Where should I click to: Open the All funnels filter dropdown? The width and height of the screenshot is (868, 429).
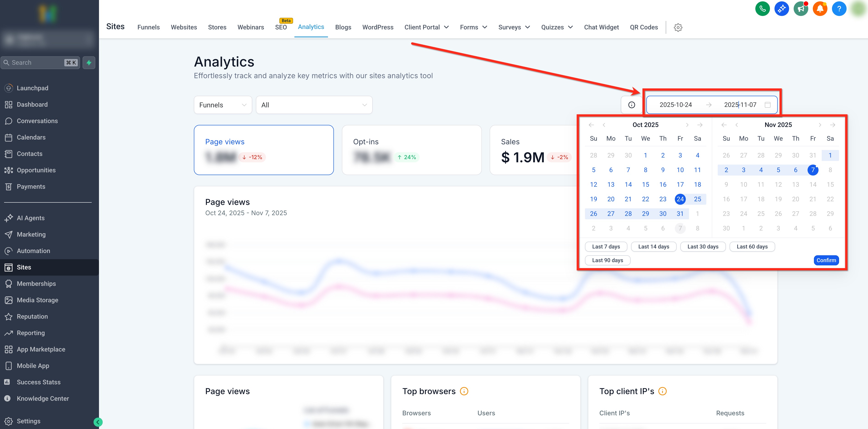pyautogui.click(x=314, y=105)
